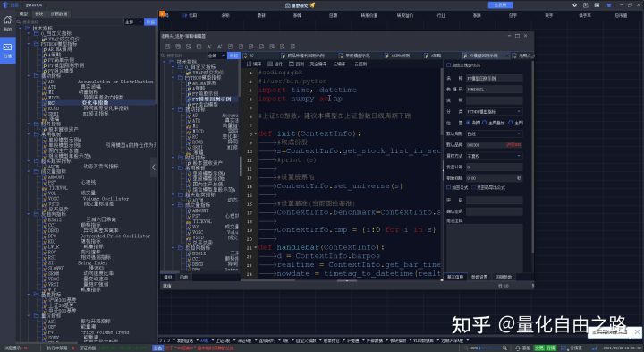Open the RC editor tab
Viewport: 644px width, 352px height.
(251, 56)
